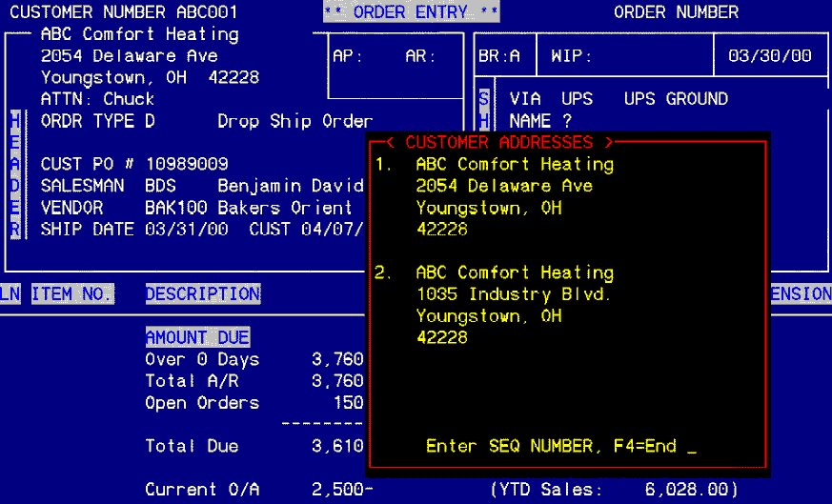Click the 03/30/00 order date box
This screenshot has width=832, height=504.
[769, 56]
